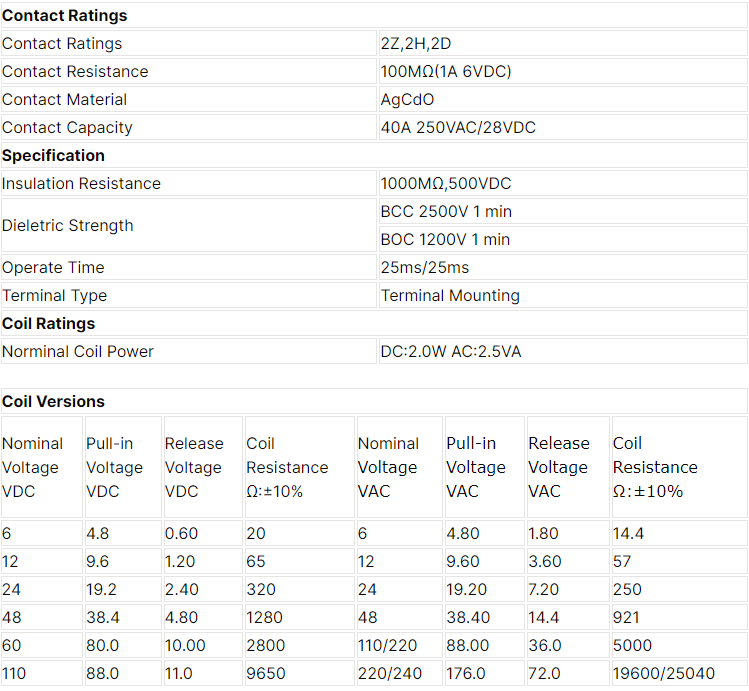The image size is (749, 691).
Task: Select the Terminal Mounting value cell
Action: click(563, 295)
